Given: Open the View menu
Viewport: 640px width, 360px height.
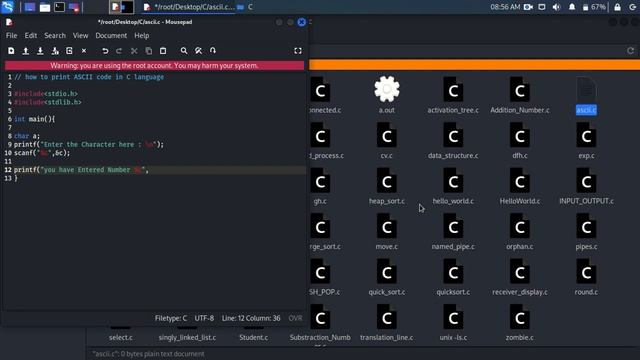Looking at the screenshot, I should pyautogui.click(x=80, y=36).
